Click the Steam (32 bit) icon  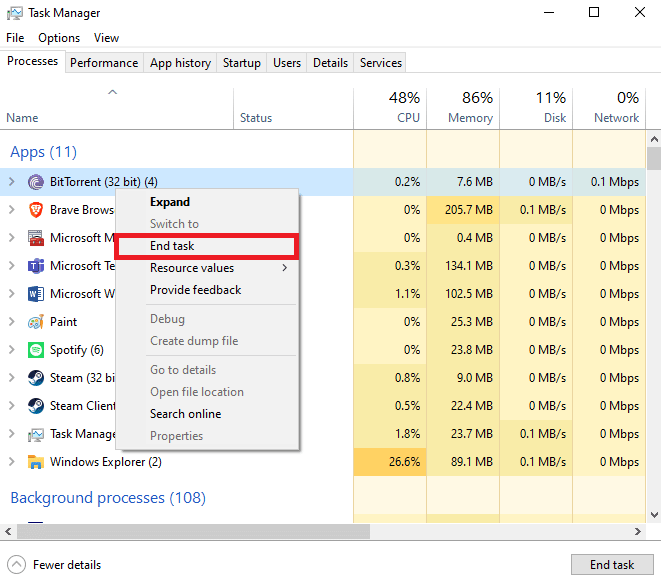pyautogui.click(x=36, y=378)
